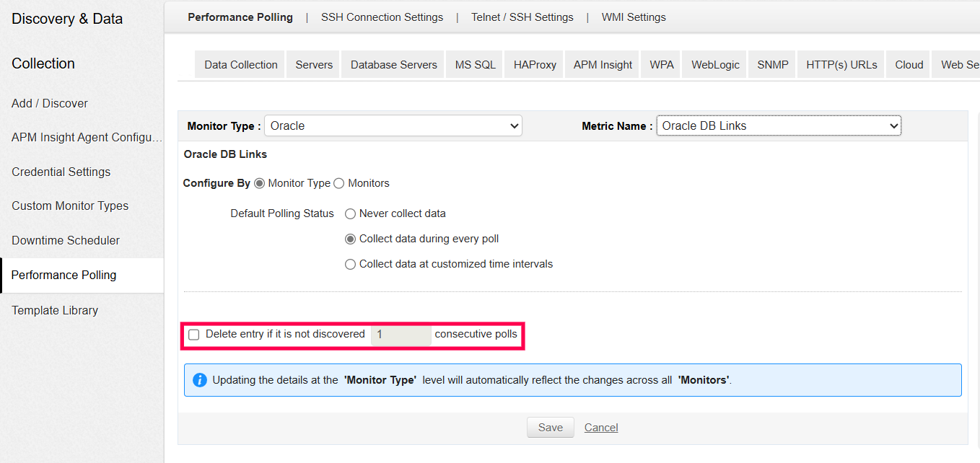The height and width of the screenshot is (463, 980).
Task: Open the Monitor Type dropdown
Action: click(x=393, y=125)
